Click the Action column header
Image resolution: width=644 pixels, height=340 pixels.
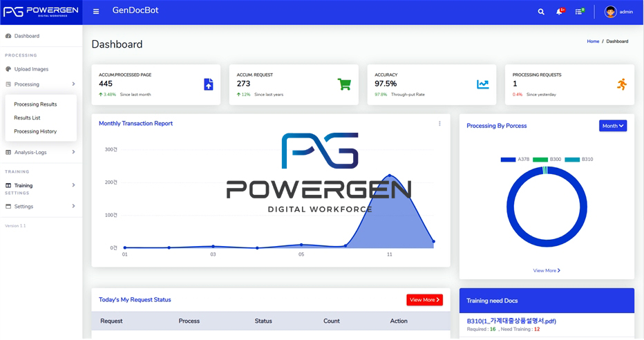pos(399,321)
